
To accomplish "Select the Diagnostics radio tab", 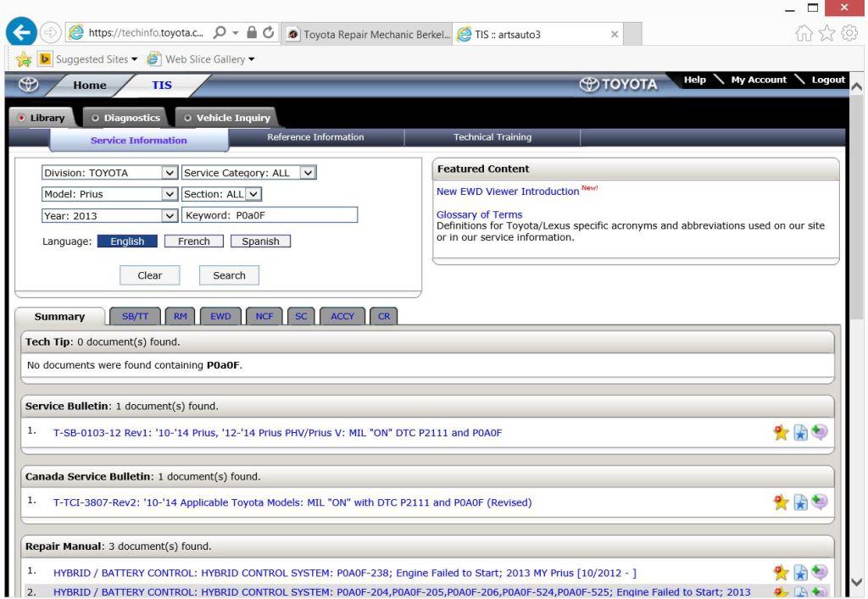I will 126,118.
